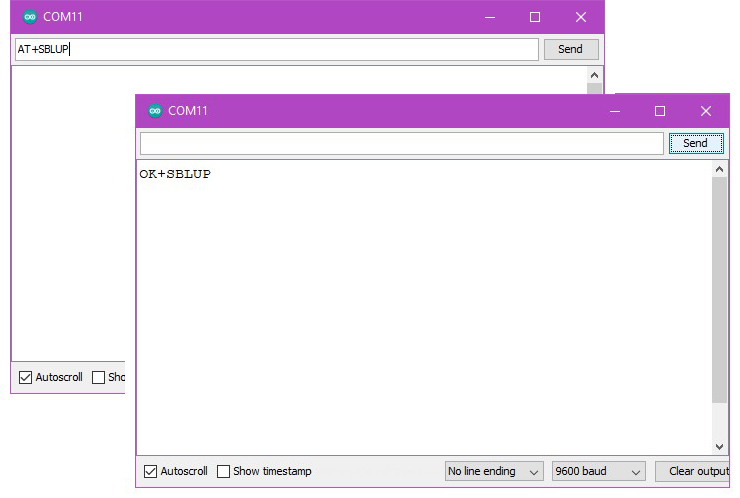
Task: Enable Show timestamp in the front window
Action: [x=224, y=471]
